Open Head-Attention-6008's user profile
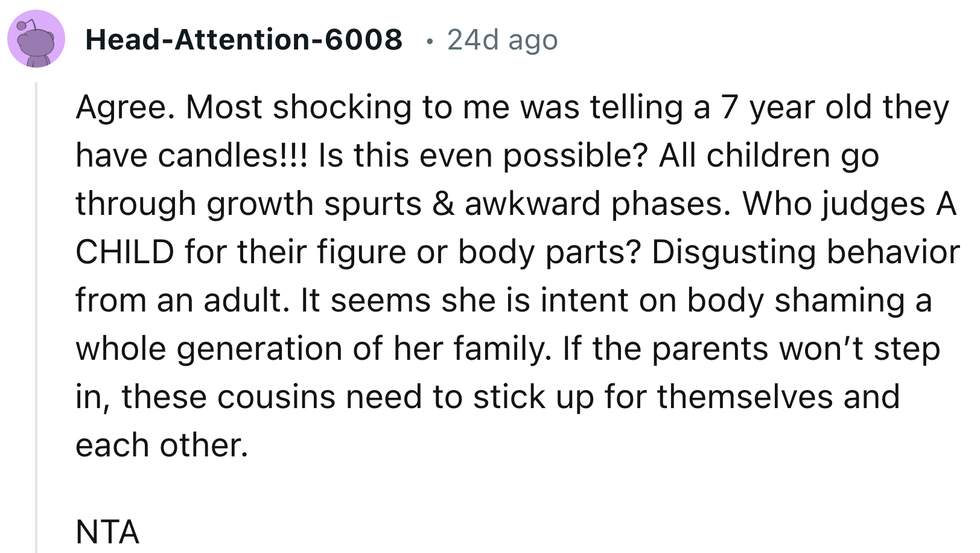This screenshot has height=553, width=980. tap(244, 40)
